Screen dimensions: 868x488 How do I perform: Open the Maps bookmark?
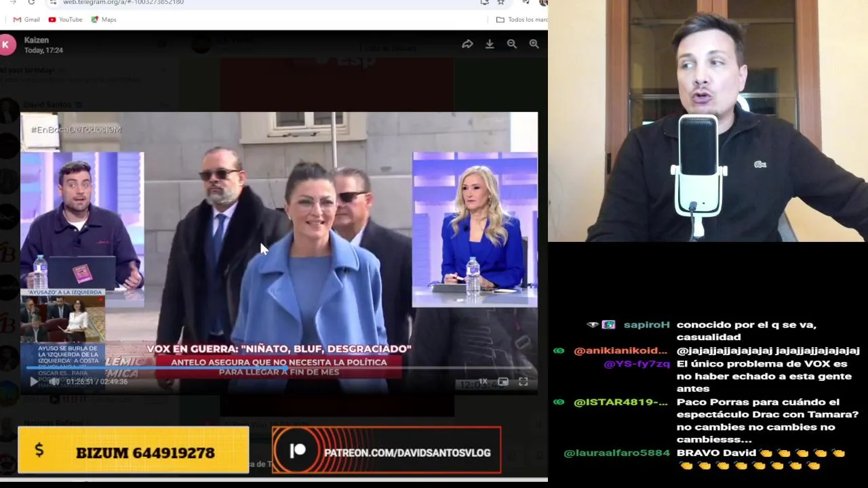(104, 20)
